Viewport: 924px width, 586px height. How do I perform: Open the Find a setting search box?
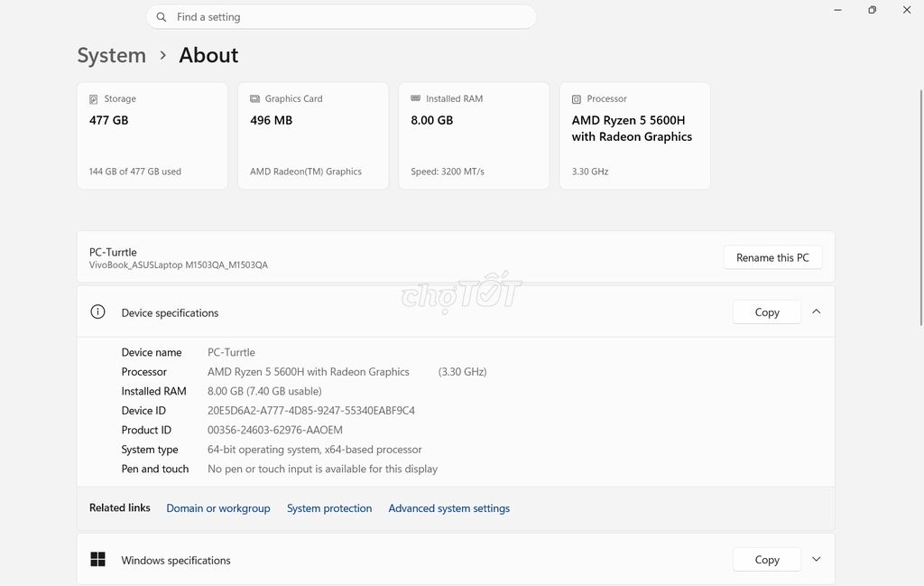[x=341, y=16]
